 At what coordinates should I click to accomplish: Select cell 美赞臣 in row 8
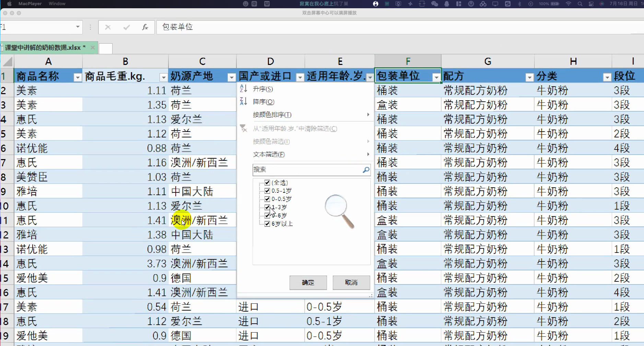(x=48, y=177)
